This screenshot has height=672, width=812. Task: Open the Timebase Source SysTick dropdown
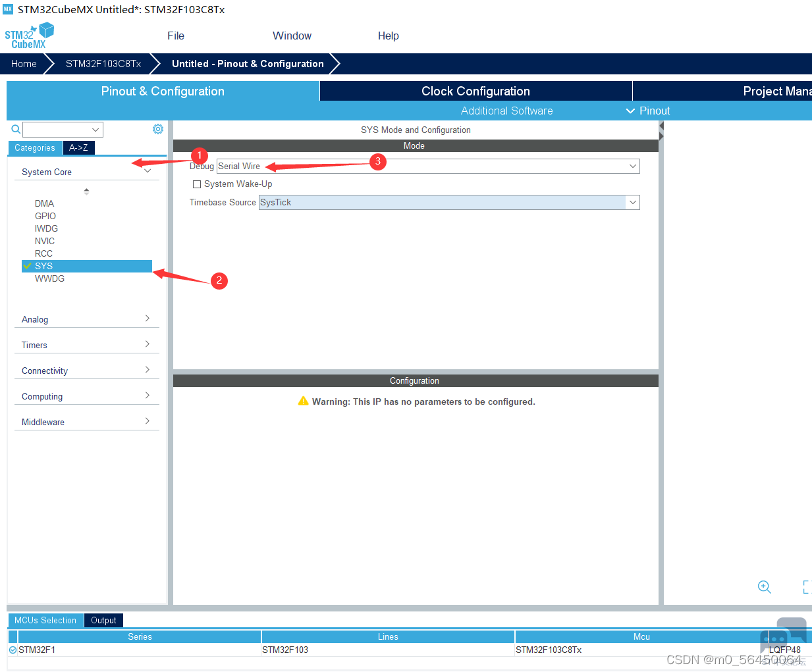pos(449,202)
